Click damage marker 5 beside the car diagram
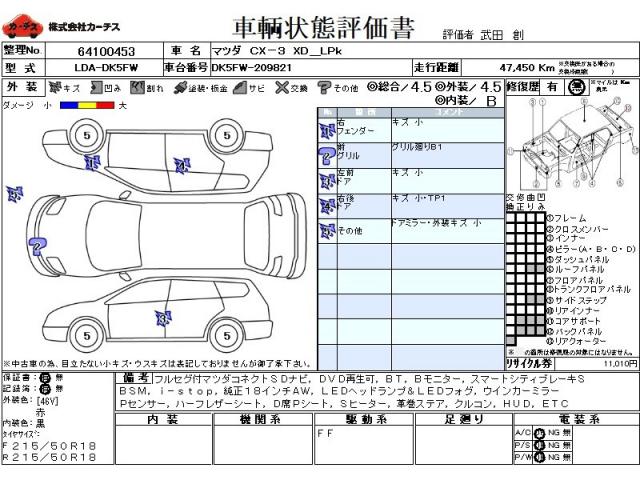This screenshot has height=480, width=640. [13, 193]
